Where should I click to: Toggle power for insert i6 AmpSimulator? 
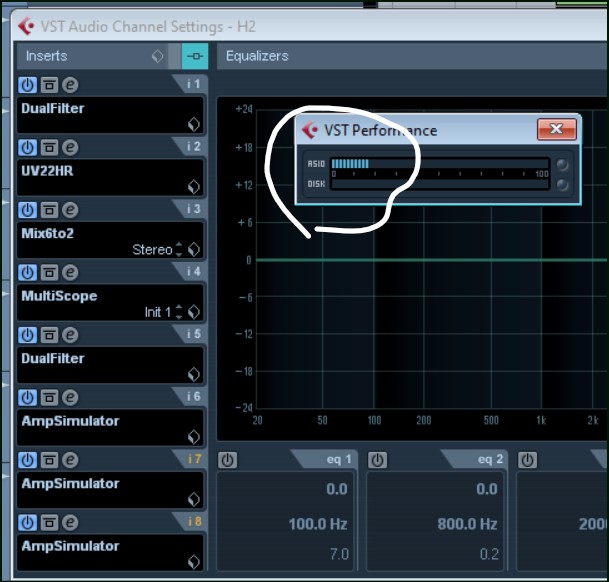tap(28, 397)
